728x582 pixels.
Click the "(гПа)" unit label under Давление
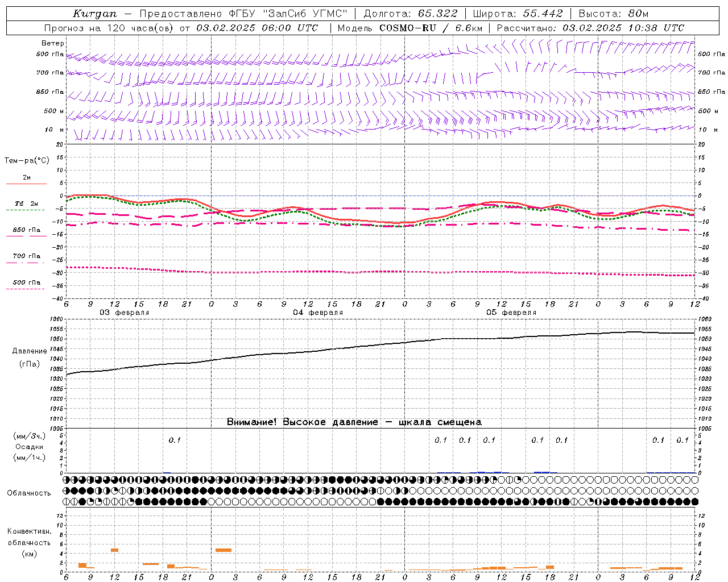click(30, 364)
